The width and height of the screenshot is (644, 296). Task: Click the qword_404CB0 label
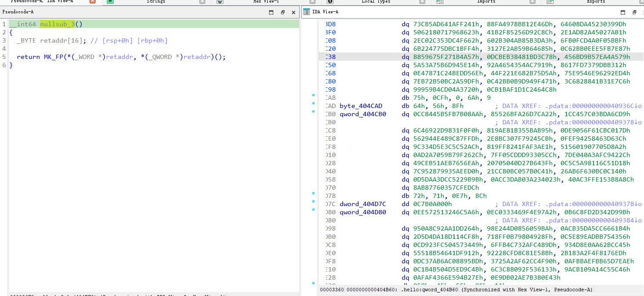click(x=363, y=114)
